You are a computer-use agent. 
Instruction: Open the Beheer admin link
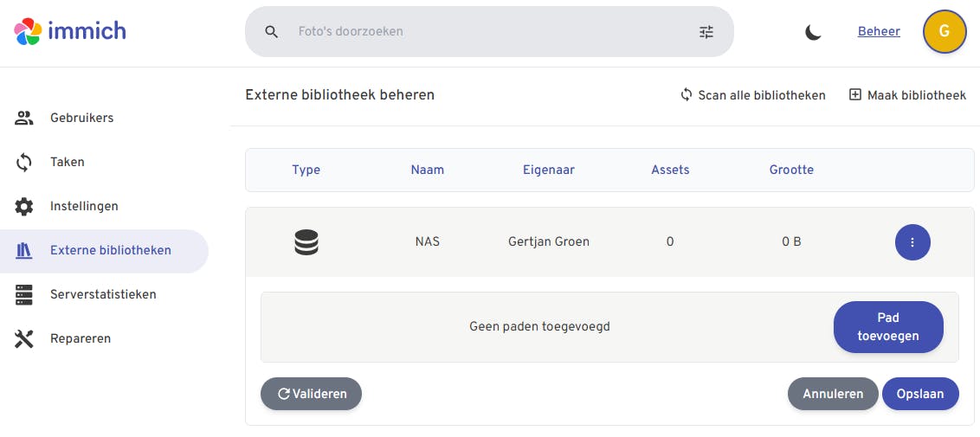[x=879, y=32]
